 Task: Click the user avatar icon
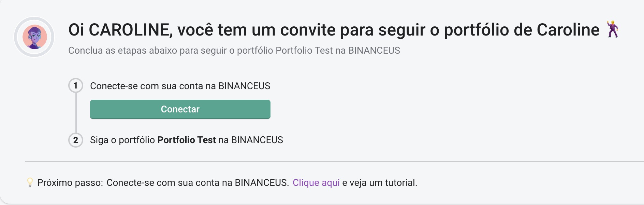[x=34, y=37]
